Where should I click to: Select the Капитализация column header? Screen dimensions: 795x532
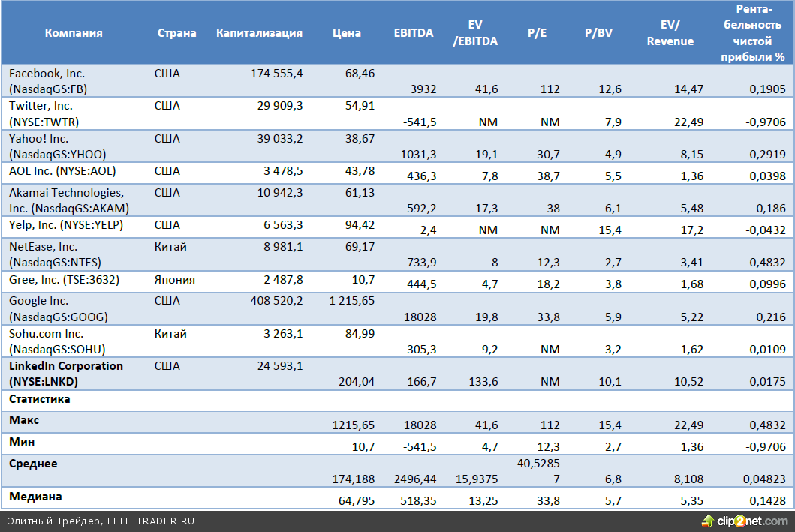259,33
